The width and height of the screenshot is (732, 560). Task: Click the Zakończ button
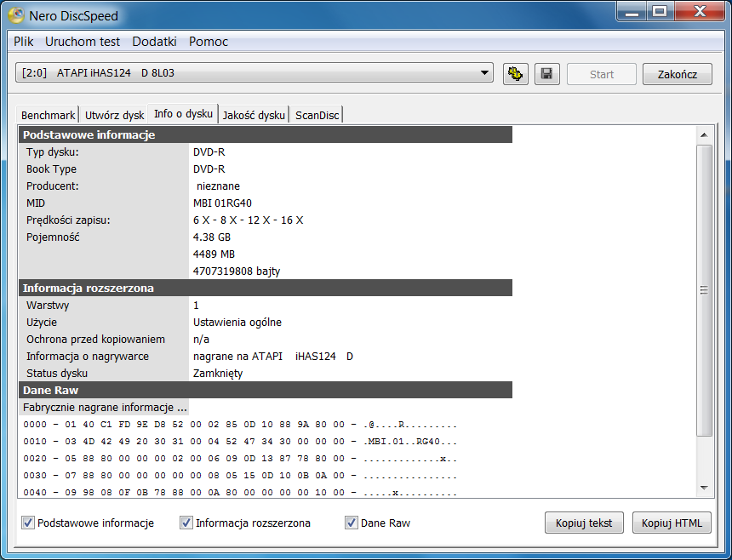point(678,74)
